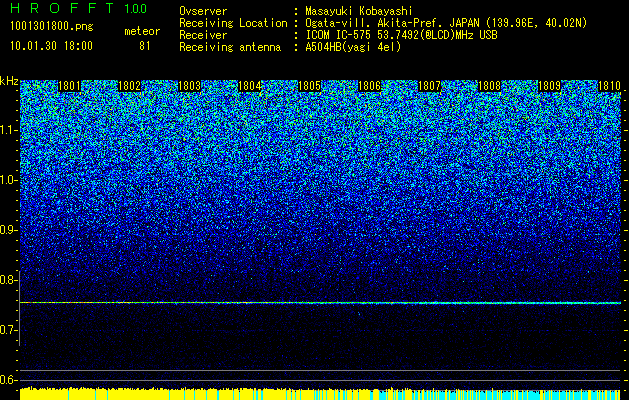Click the 1808 time marker

point(490,86)
